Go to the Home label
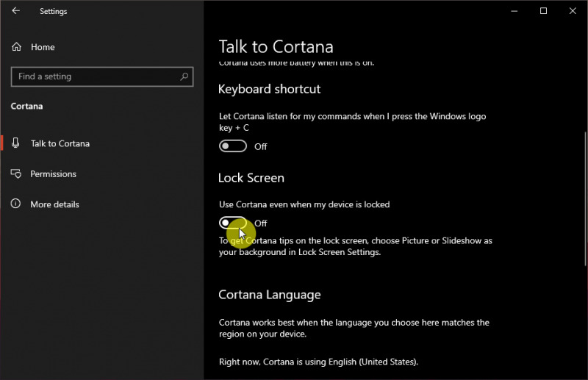The height and width of the screenshot is (380, 588). [x=43, y=47]
